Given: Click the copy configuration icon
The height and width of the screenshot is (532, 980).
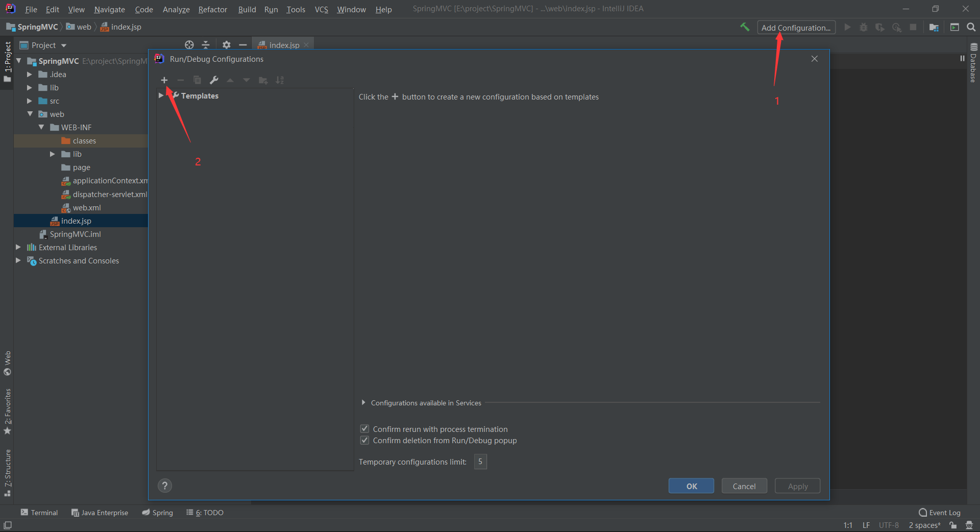Looking at the screenshot, I should [198, 80].
